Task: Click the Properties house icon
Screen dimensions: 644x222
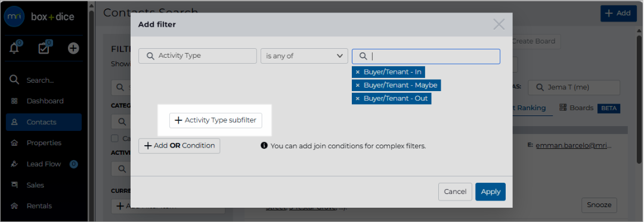Action: (14, 143)
